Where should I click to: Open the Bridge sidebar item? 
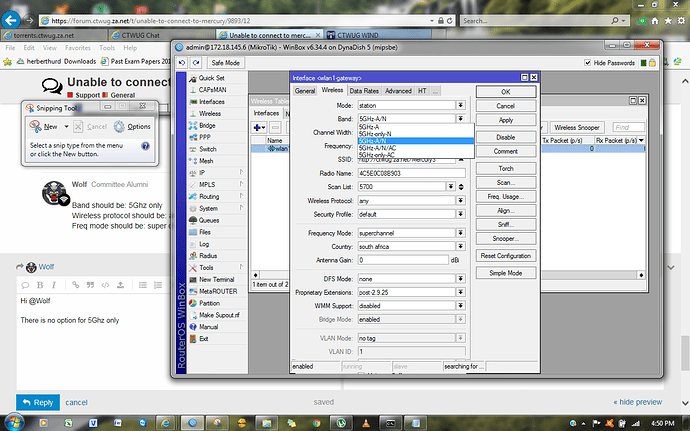click(208, 125)
